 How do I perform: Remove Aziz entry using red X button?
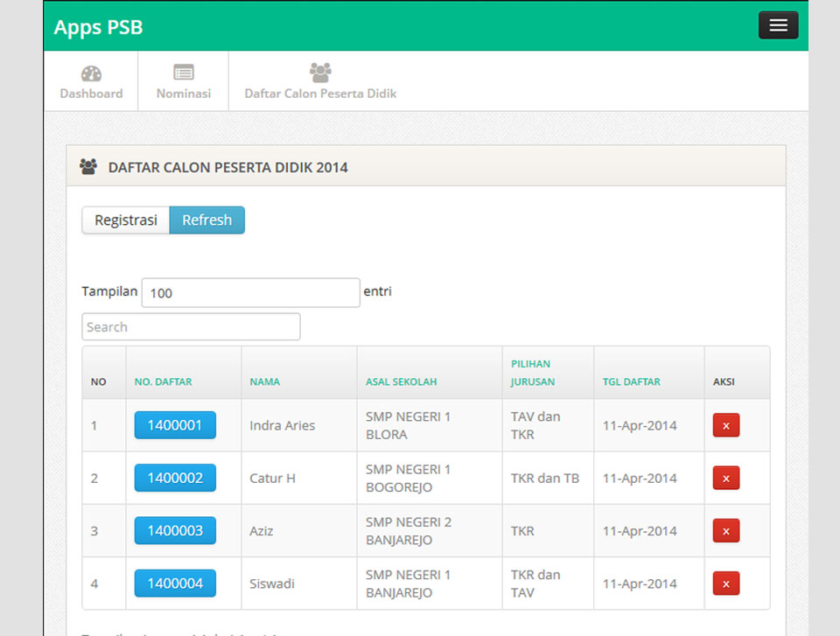(725, 530)
